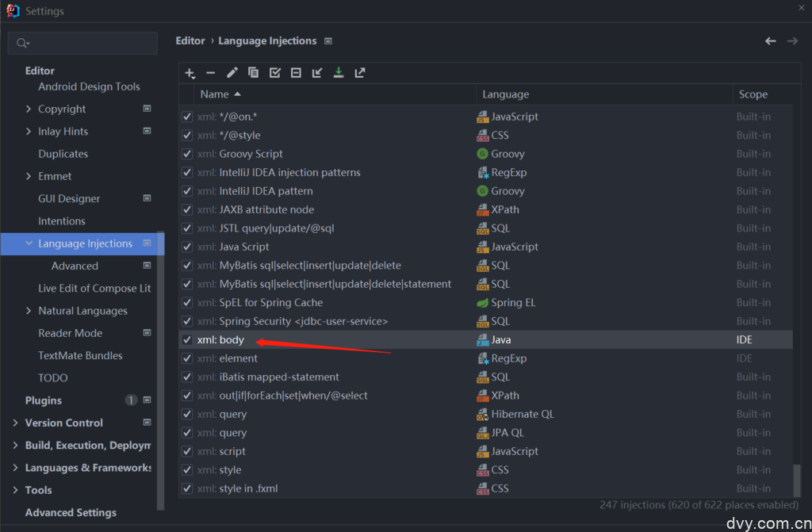Expand the Copyright settings node

tap(29, 109)
